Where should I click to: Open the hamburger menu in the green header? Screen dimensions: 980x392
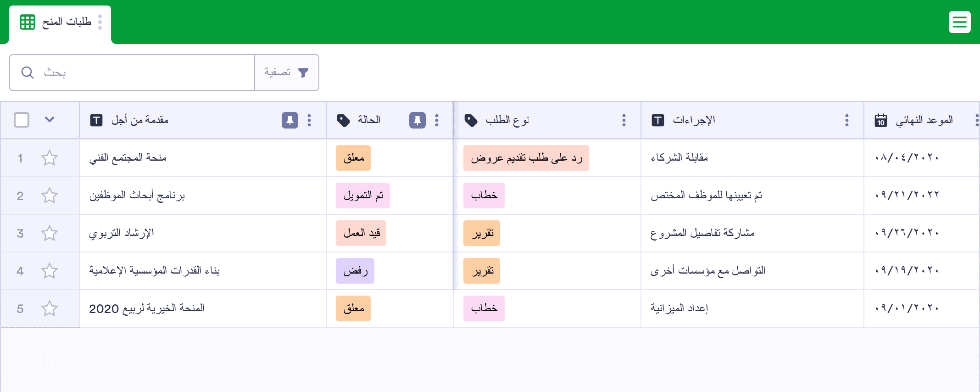tap(959, 22)
